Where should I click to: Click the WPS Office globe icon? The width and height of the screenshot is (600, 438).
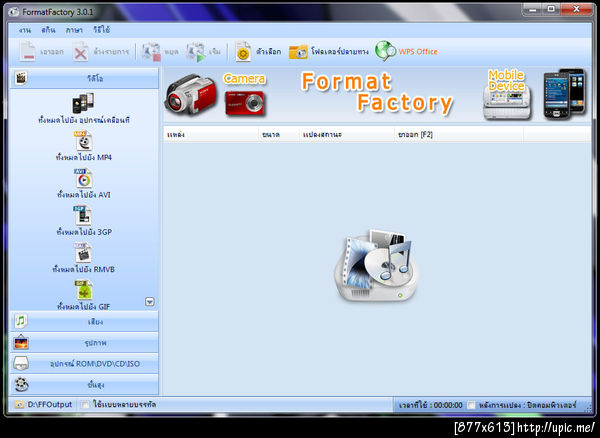click(x=385, y=51)
